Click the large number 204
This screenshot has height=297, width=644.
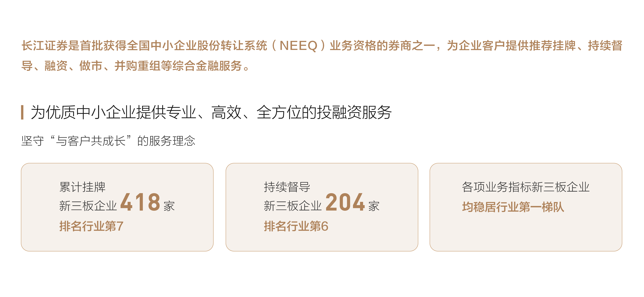(x=345, y=202)
